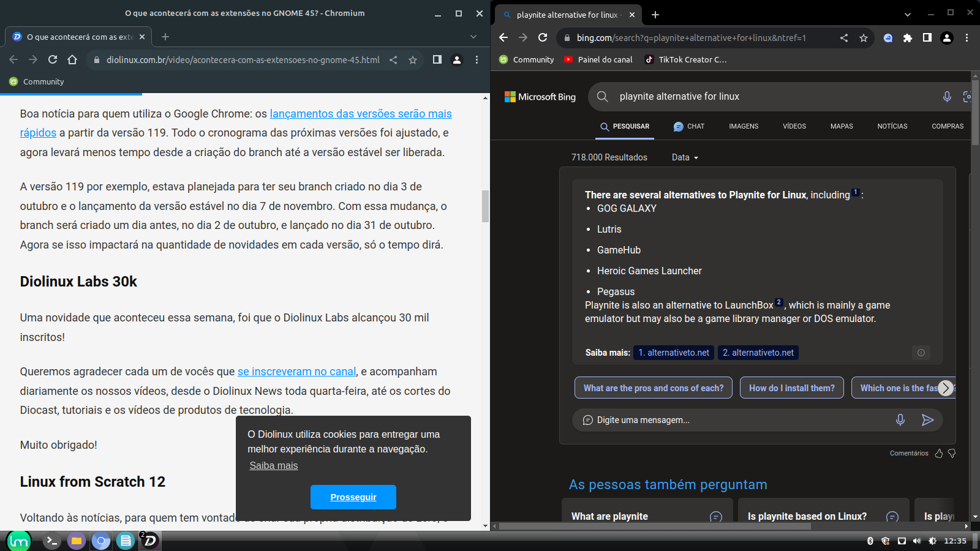Click the Bing search box microphone icon
The width and height of the screenshot is (980, 551).
[x=947, y=97]
